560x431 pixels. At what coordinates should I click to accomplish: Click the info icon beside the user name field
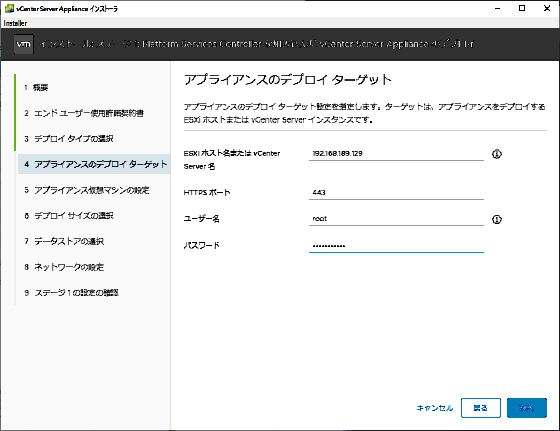[497, 219]
